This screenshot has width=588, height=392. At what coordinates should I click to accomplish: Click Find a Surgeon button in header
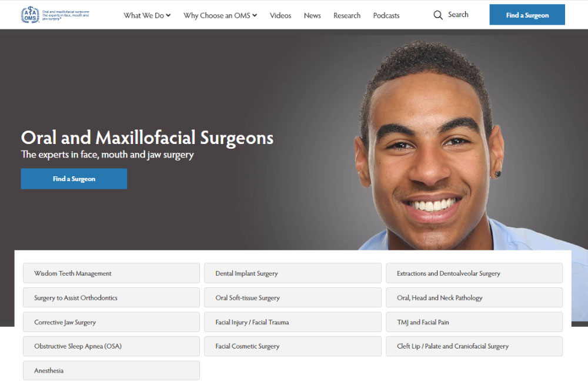(527, 15)
